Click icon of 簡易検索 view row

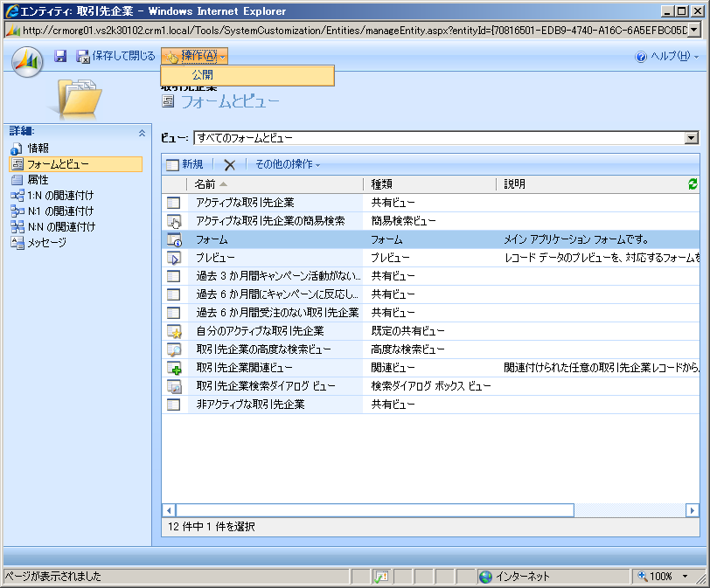[174, 221]
